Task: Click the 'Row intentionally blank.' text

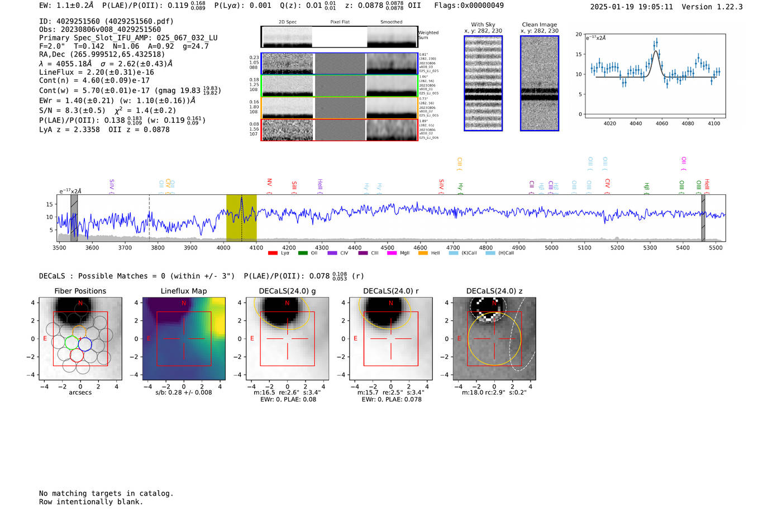Action: (x=91, y=502)
